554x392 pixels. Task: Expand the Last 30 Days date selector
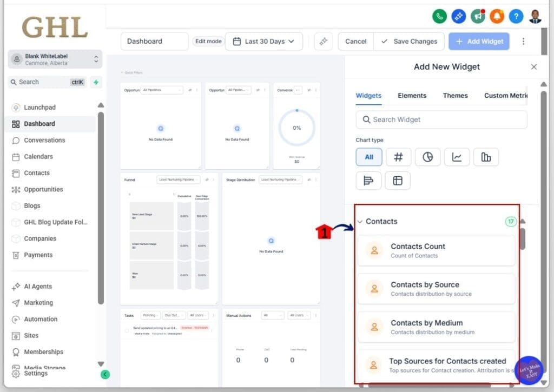coord(264,41)
